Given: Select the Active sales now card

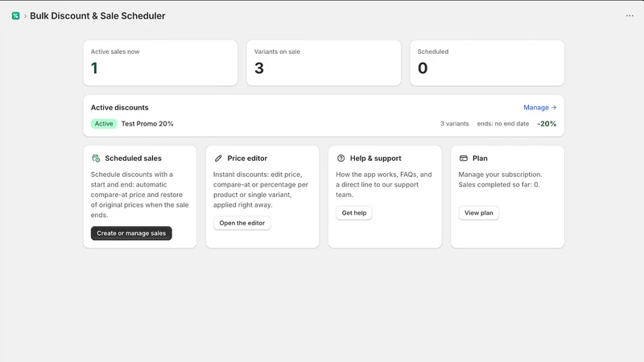Looking at the screenshot, I should pyautogui.click(x=160, y=63).
